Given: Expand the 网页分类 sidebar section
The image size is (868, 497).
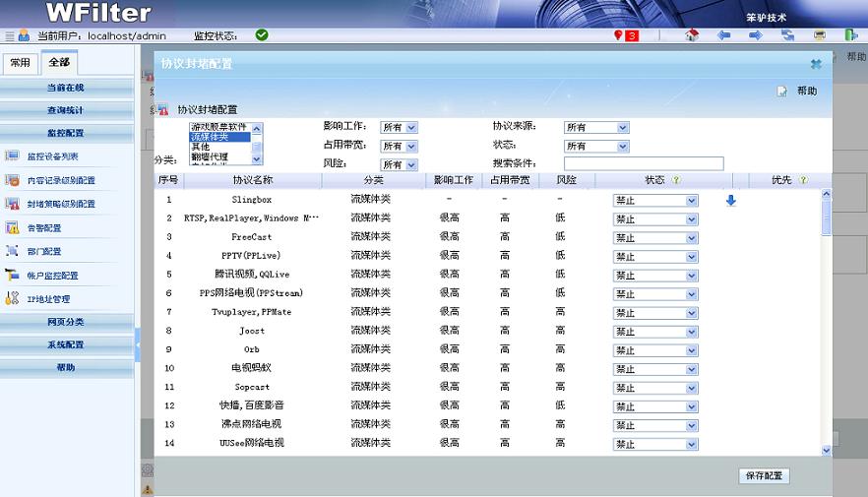Looking at the screenshot, I should (66, 322).
